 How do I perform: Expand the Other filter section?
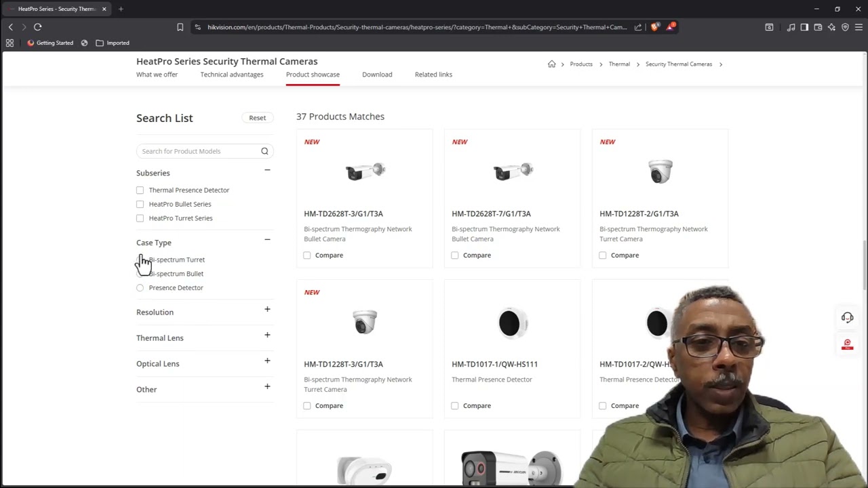click(x=267, y=386)
